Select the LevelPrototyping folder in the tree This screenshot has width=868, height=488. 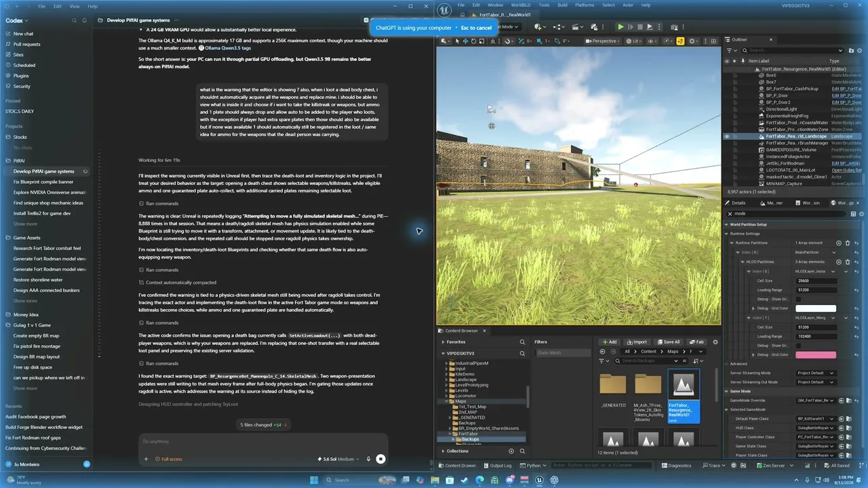tap(472, 385)
